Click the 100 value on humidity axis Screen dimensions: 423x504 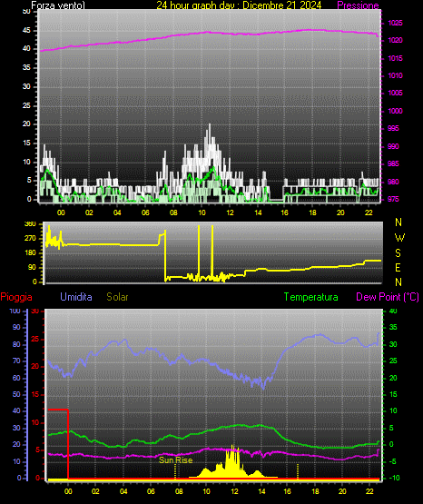(x=15, y=311)
